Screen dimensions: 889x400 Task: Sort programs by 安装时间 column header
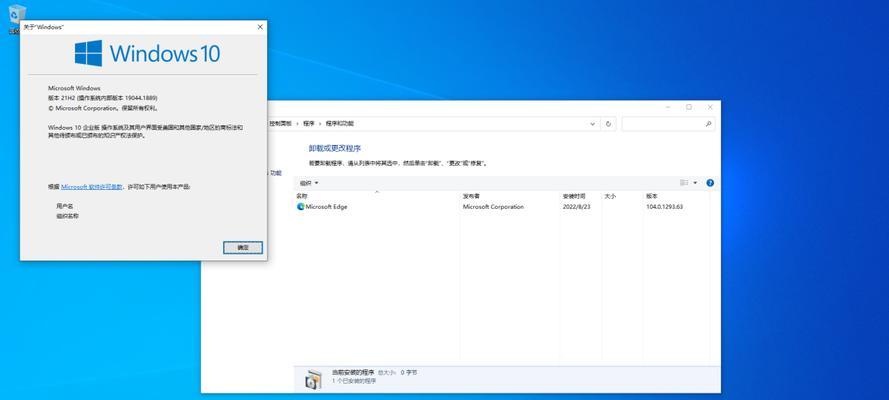coord(572,195)
